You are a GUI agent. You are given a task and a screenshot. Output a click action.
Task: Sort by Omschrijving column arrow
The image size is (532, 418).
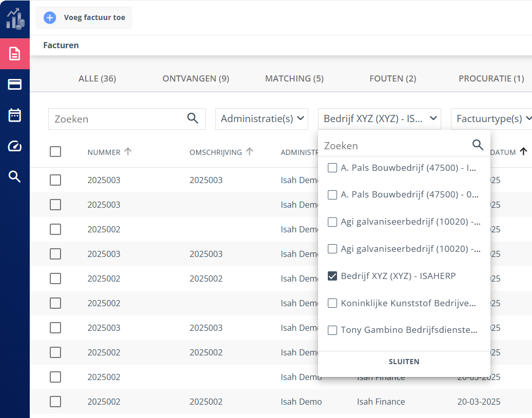250,151
